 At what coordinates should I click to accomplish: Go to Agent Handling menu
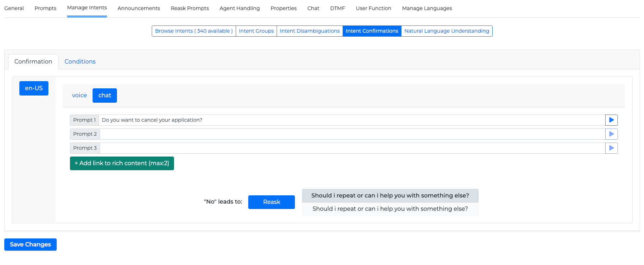pos(239,8)
